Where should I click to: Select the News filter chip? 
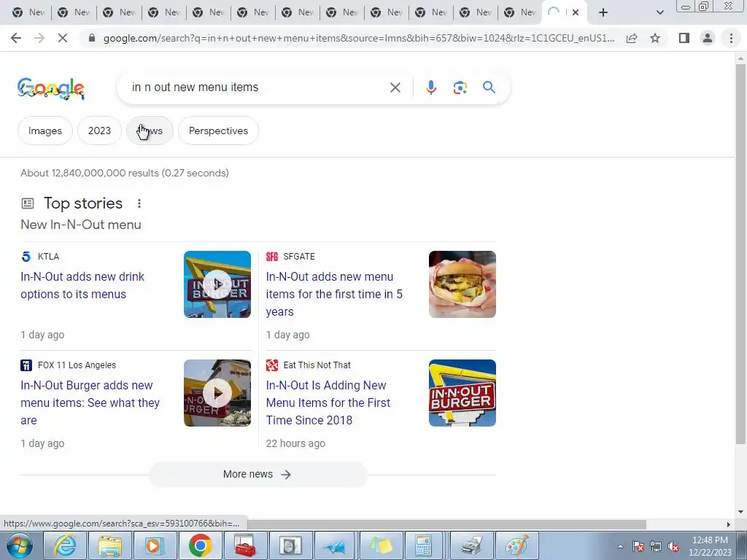150,131
